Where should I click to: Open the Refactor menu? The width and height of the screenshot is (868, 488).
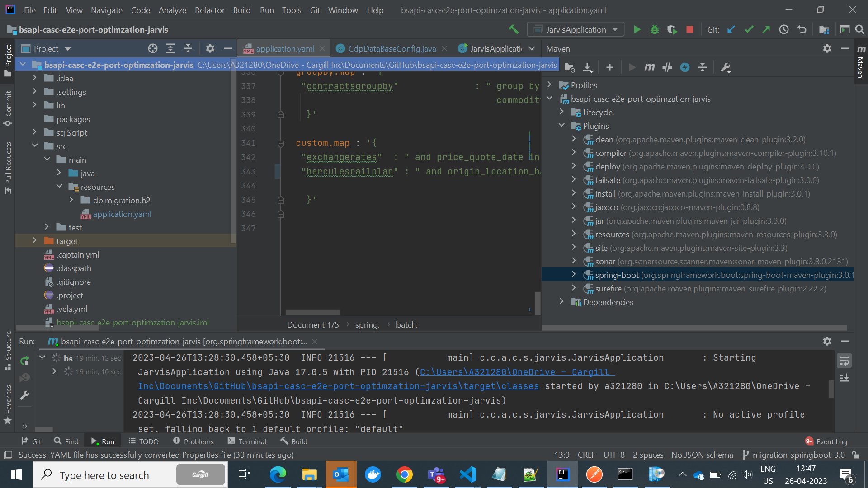point(209,10)
